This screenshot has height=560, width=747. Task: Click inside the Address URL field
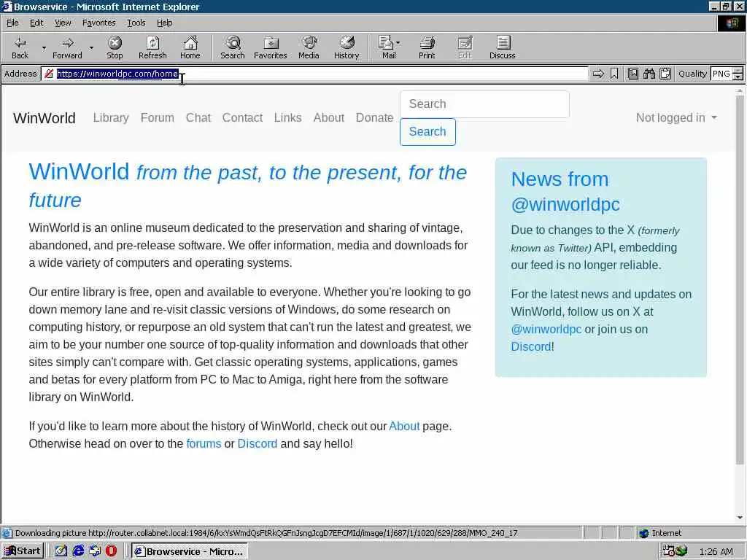pos(314,74)
